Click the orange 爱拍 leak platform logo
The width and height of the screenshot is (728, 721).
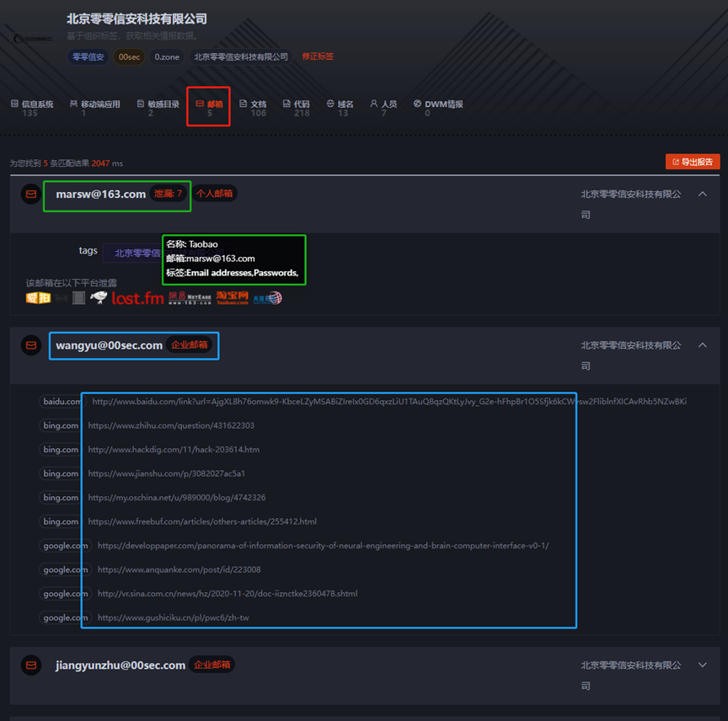click(x=38, y=297)
